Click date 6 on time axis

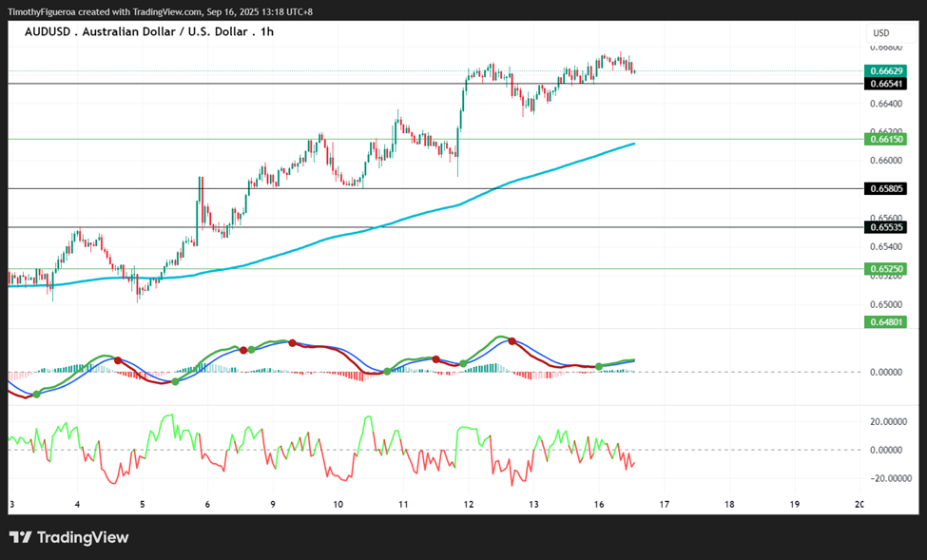207,505
